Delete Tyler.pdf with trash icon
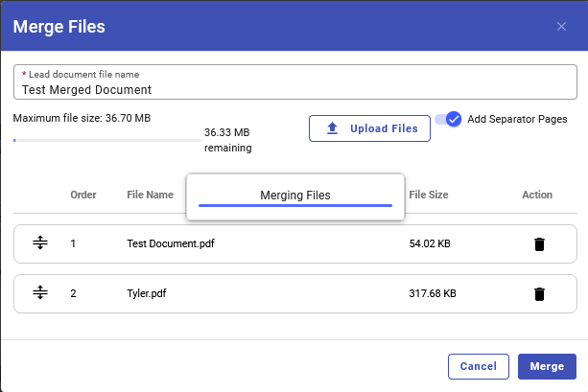Viewport: 588px width, 392px height. 539,294
